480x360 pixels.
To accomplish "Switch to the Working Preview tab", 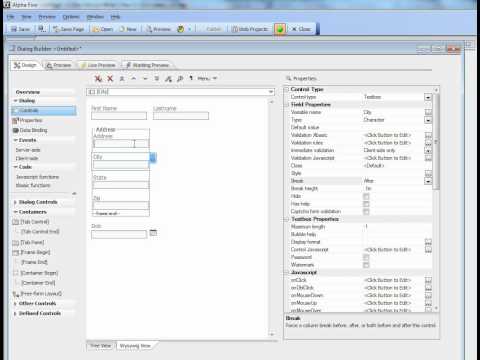I will point(147,65).
